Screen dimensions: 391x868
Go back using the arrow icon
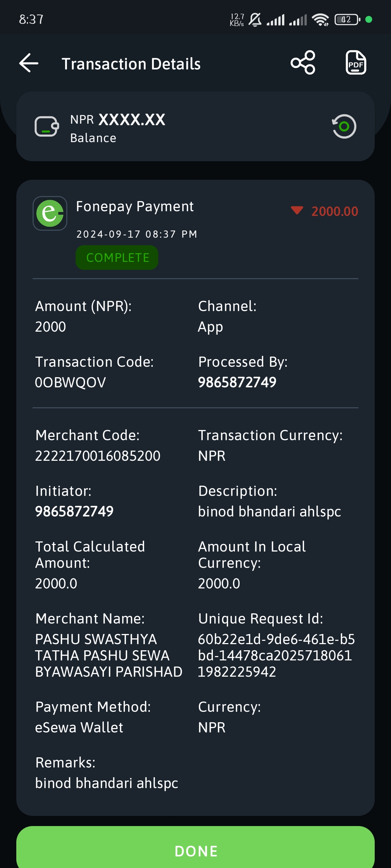pos(29,63)
